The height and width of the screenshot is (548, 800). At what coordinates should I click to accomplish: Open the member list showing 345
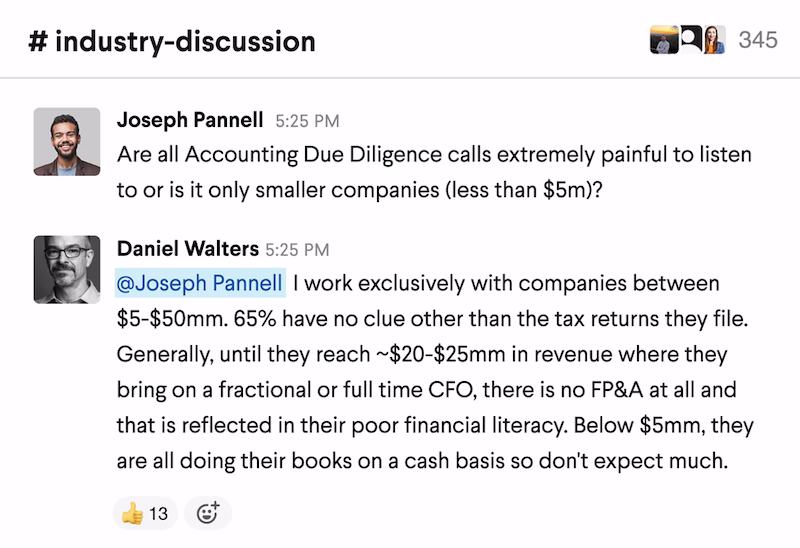(x=757, y=40)
